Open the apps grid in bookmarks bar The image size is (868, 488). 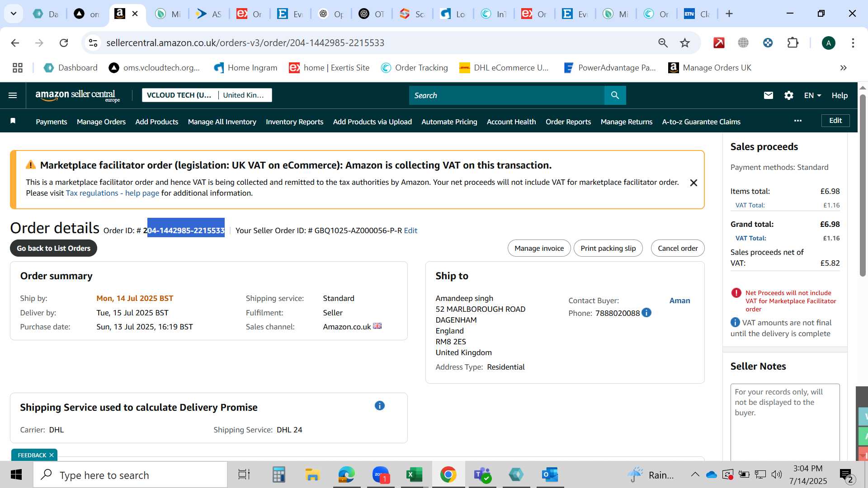click(18, 68)
